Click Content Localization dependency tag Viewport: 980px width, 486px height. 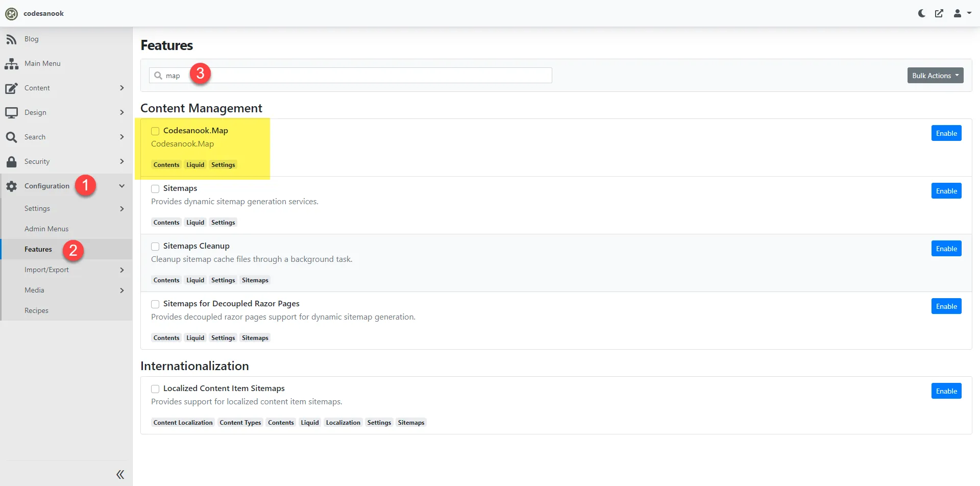[183, 423]
